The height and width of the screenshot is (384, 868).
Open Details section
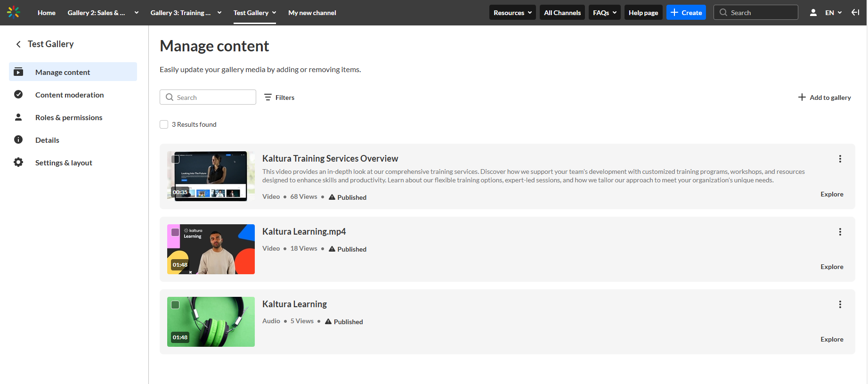click(x=73, y=140)
